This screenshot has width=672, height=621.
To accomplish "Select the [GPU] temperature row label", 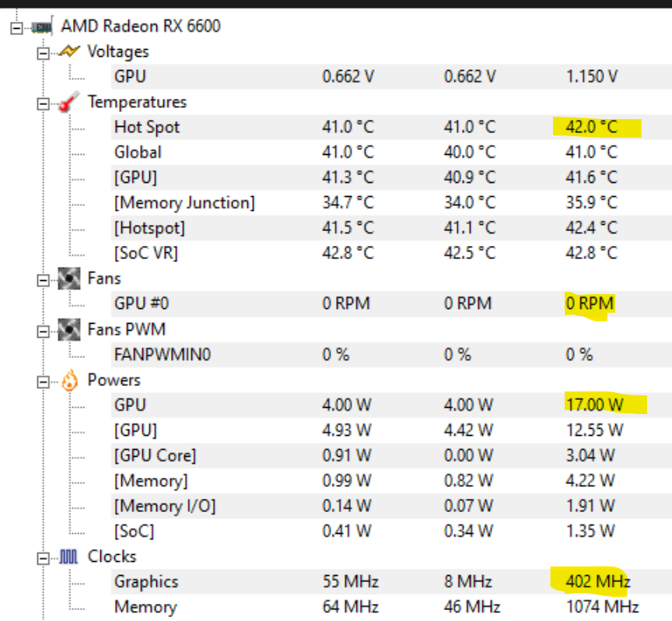I will click(x=136, y=177).
